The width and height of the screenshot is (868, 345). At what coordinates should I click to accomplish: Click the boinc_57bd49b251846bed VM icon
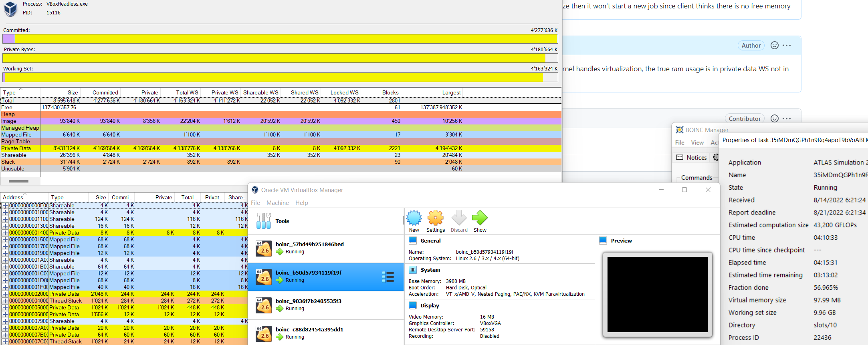264,248
